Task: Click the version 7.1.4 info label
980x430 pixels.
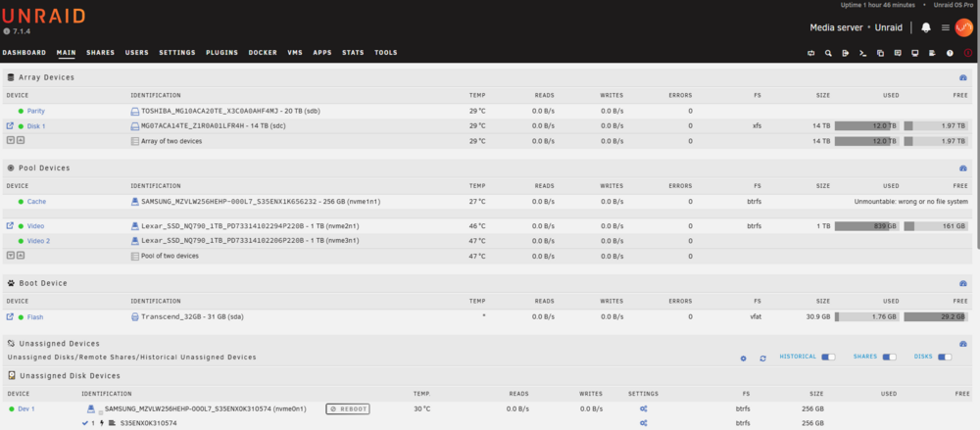Action: 17,31
